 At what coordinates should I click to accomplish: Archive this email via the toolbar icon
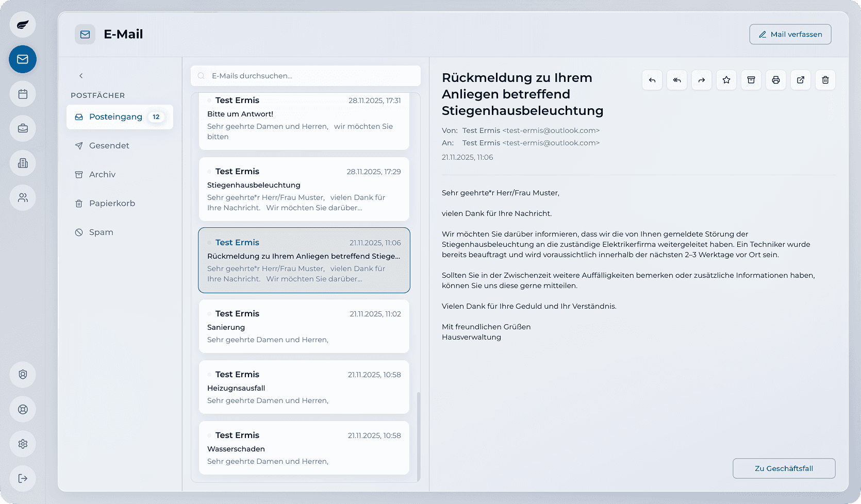coord(751,80)
